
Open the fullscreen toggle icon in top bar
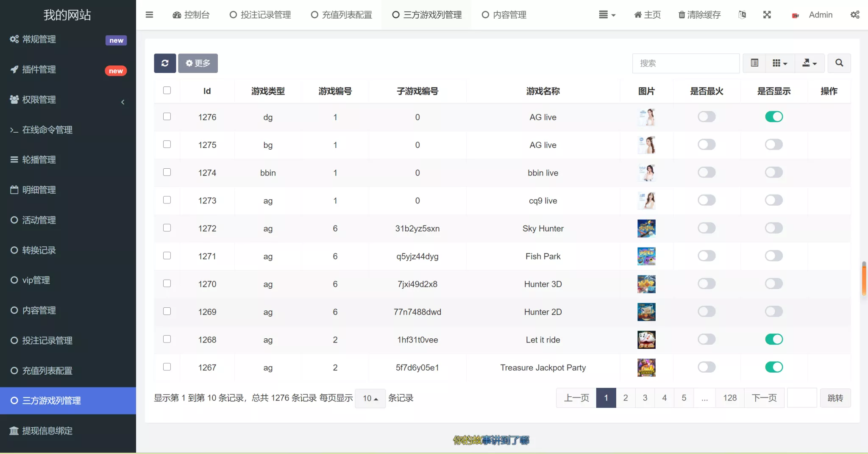point(767,15)
